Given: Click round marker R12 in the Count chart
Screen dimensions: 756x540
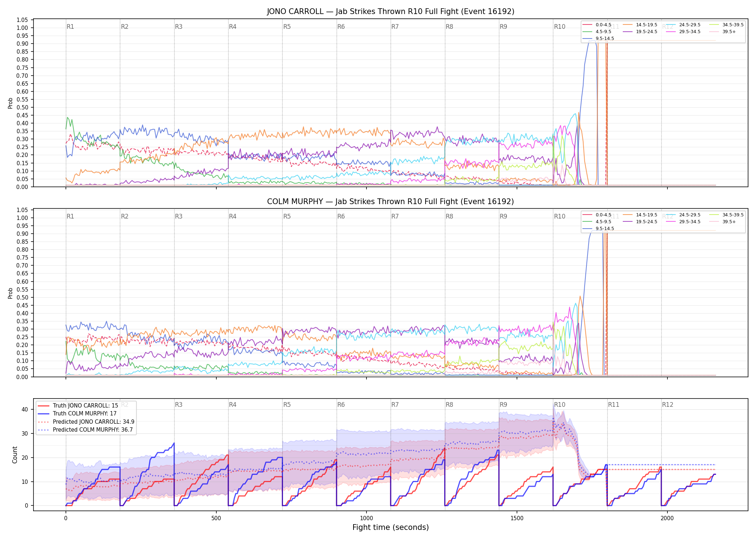Looking at the screenshot, I should [x=668, y=405].
